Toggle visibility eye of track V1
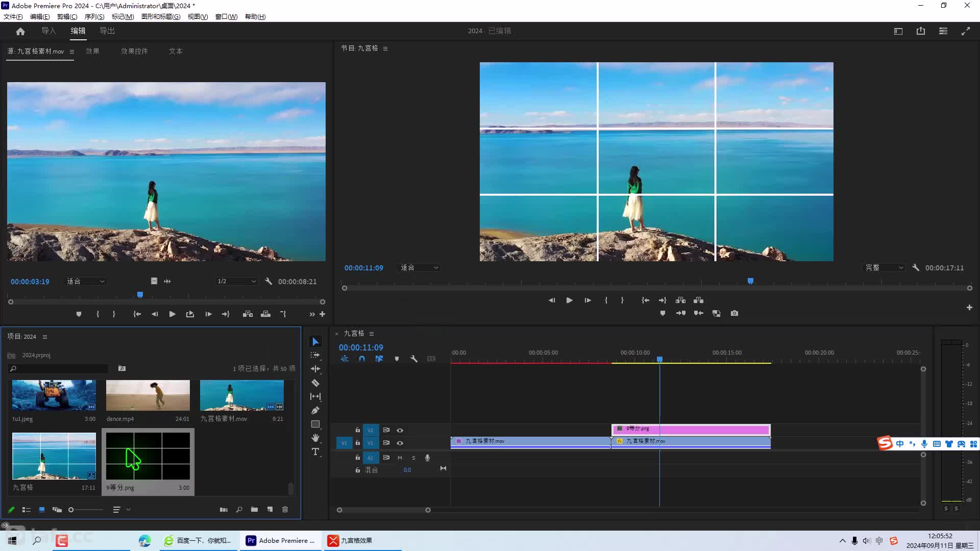 pyautogui.click(x=400, y=443)
